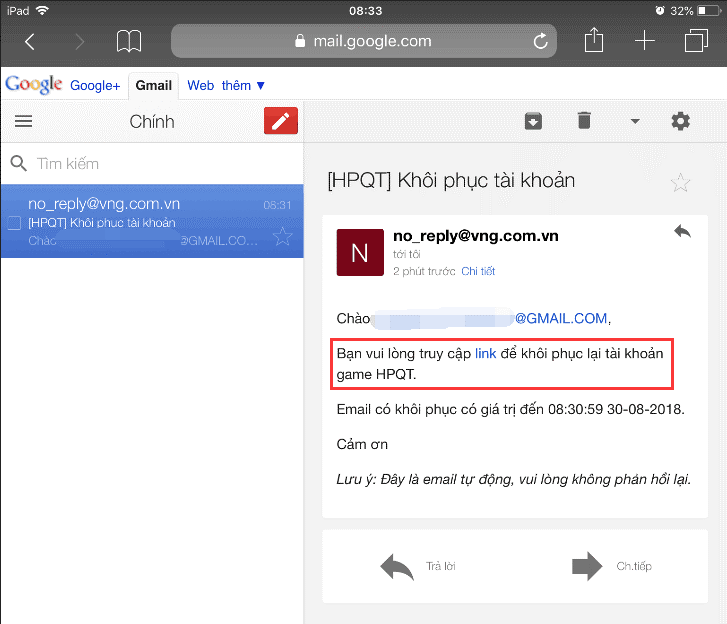Open the Gmail settings gear
The height and width of the screenshot is (624, 727).
681,121
